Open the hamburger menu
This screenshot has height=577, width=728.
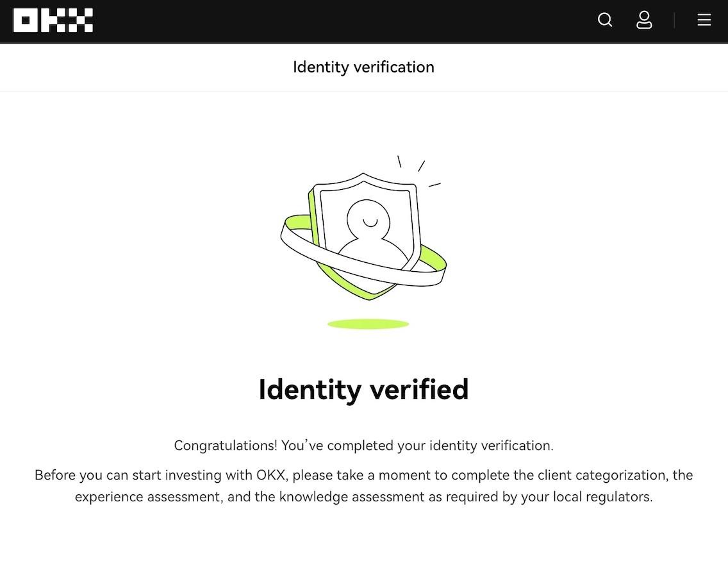click(704, 21)
